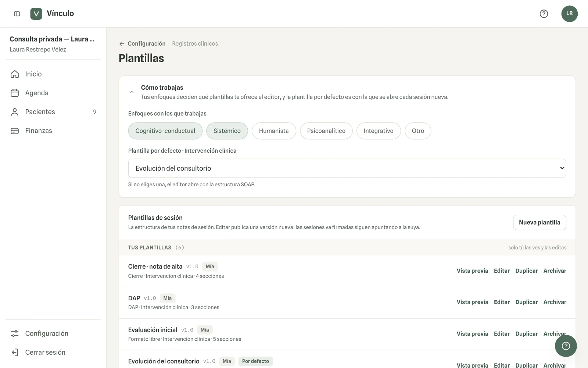Open Agenda in the sidebar
Image resolution: width=588 pixels, height=368 pixels.
pos(53,93)
